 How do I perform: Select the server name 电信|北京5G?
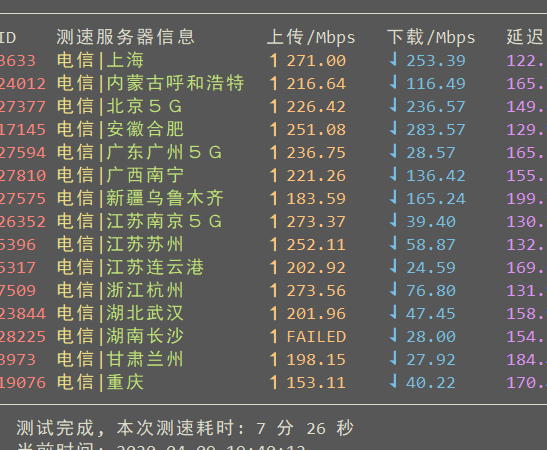point(119,106)
